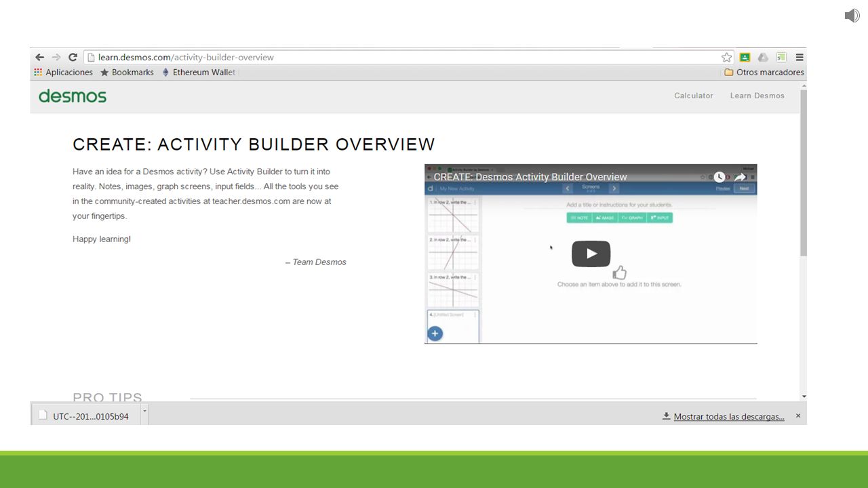Screen dimensions: 868x488
Task: Click the browser forward arrow
Action: click(56, 58)
